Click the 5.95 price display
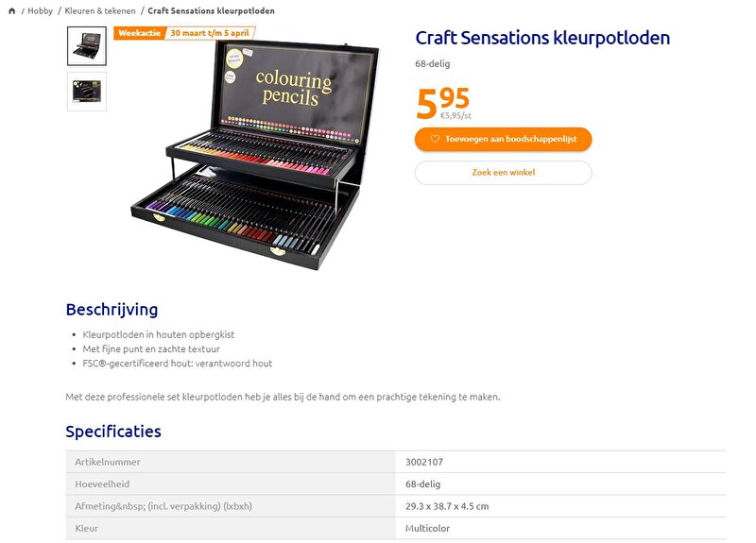This screenshot has width=756, height=543. [x=442, y=103]
